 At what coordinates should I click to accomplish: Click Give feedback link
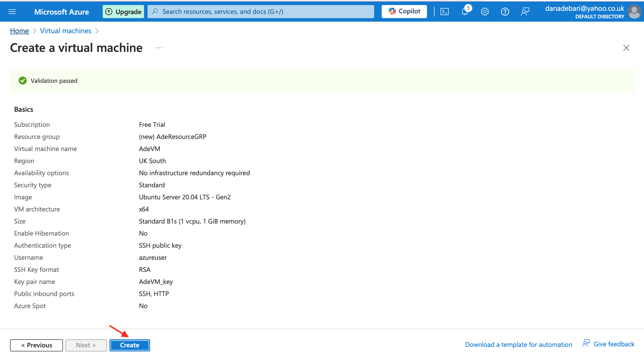614,344
